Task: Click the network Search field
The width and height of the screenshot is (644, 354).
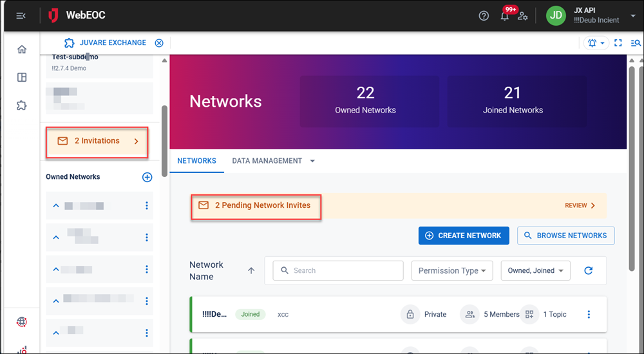Action: 338,270
